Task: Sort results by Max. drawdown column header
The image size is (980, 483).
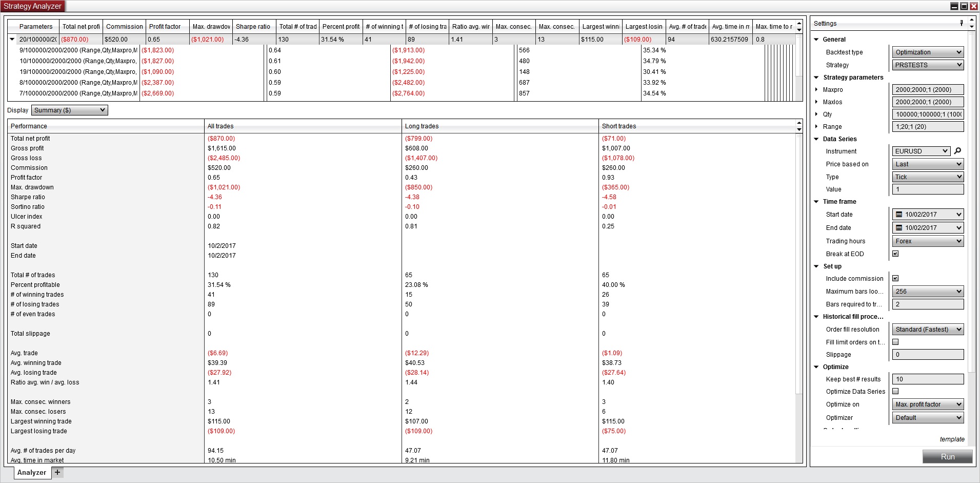Action: [x=211, y=27]
